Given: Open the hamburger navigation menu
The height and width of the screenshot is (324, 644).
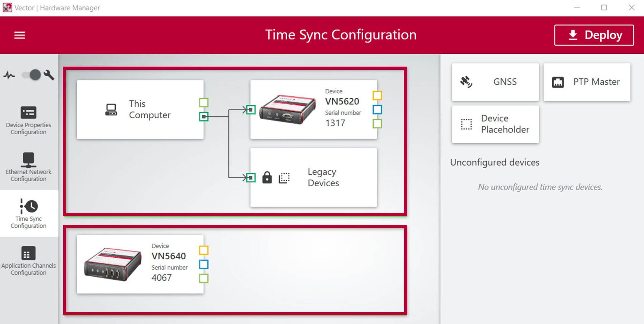Looking at the screenshot, I should [x=20, y=35].
